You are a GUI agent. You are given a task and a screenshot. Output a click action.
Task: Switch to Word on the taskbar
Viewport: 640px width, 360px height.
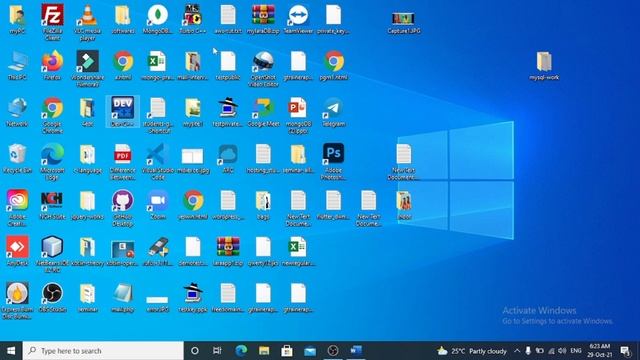pos(356,351)
